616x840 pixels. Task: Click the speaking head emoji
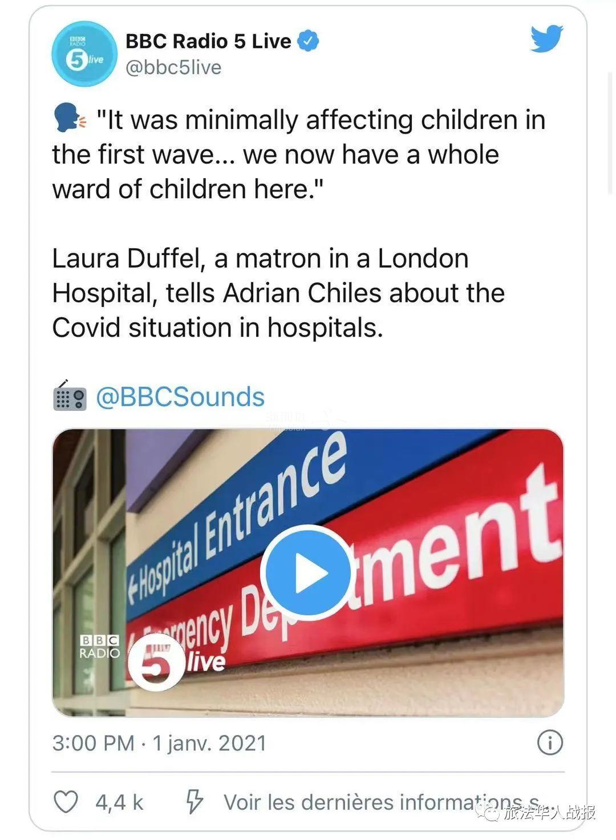point(70,119)
